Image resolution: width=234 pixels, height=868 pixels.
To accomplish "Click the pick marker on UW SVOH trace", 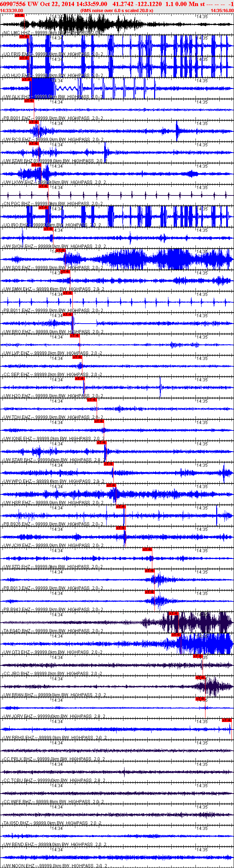I will (x=48, y=229).
